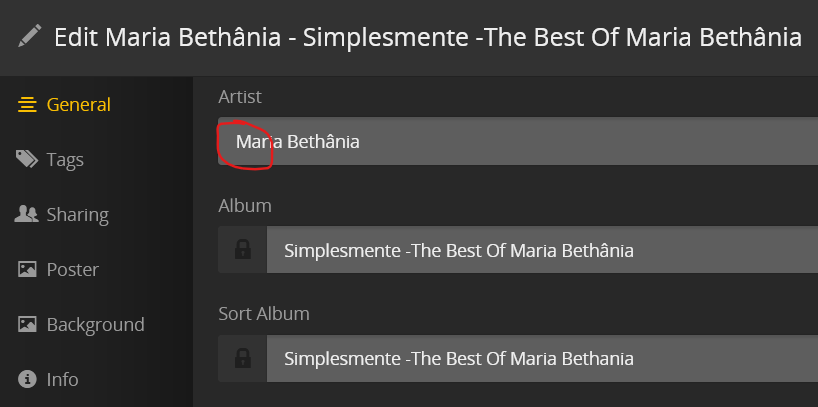Click the Poster image icon
This screenshot has width=818, height=407.
coord(27,269)
